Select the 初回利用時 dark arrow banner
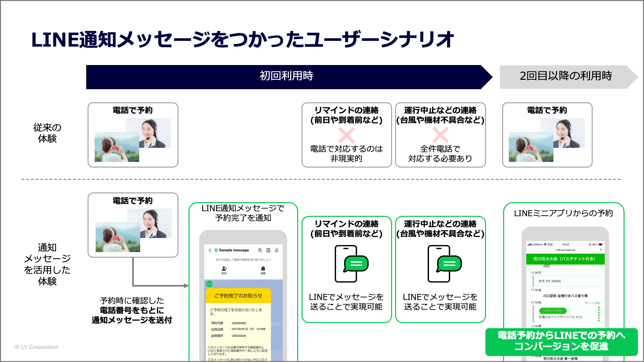Image resolution: width=644 pixels, height=362 pixels. pyautogui.click(x=289, y=77)
